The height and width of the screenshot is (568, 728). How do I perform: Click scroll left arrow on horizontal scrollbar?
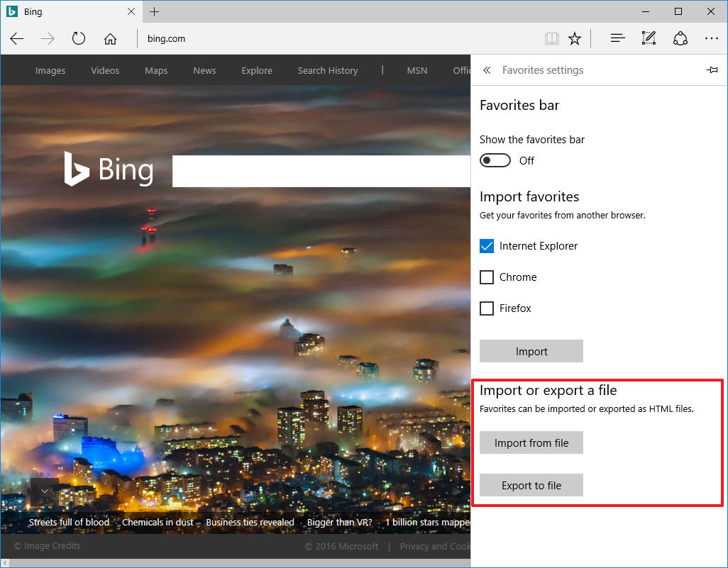pyautogui.click(x=5, y=563)
